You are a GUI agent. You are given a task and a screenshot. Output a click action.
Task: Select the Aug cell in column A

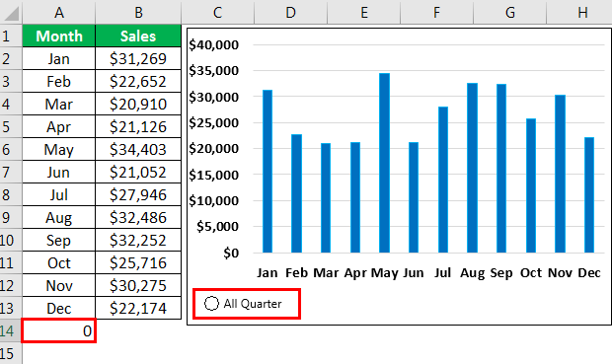click(59, 217)
